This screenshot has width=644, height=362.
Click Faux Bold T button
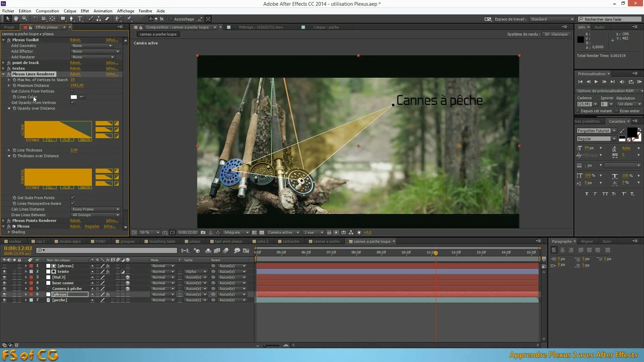587,194
